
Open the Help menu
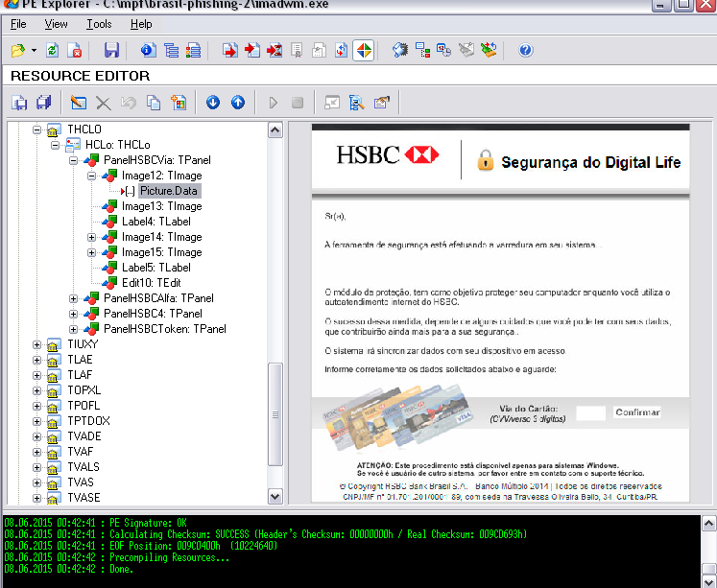click(x=141, y=24)
